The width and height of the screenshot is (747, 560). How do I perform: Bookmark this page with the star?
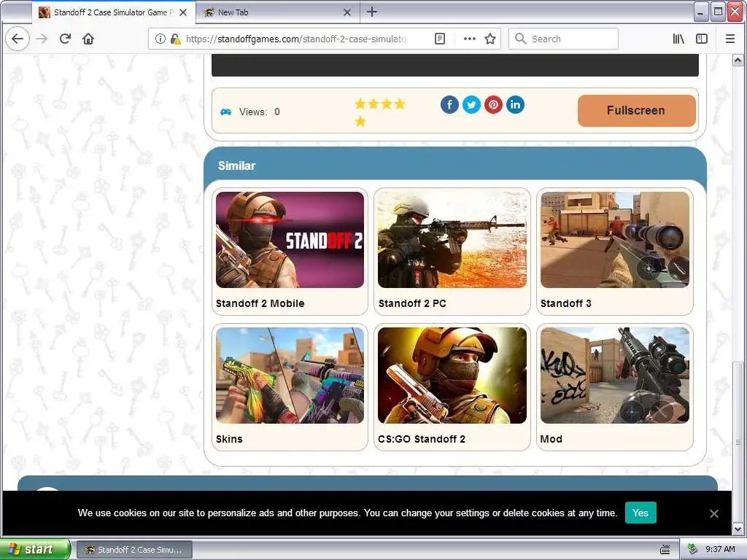tap(490, 39)
